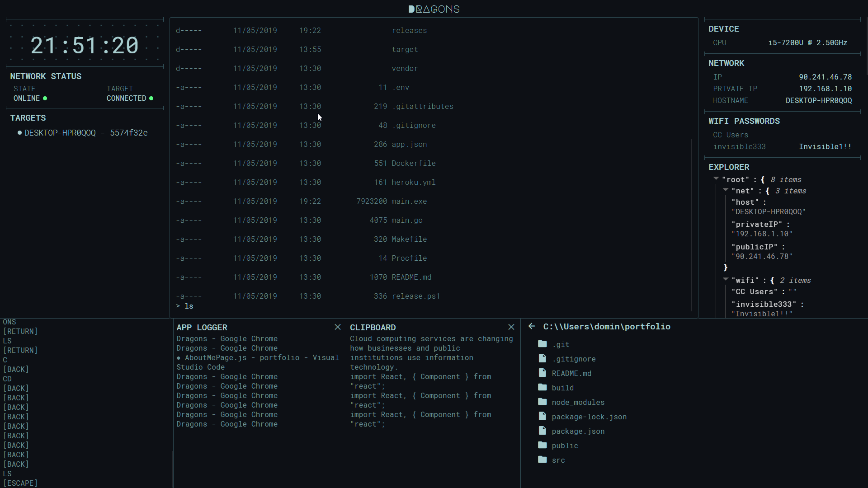
Task: Open the src folder name
Action: (558, 460)
